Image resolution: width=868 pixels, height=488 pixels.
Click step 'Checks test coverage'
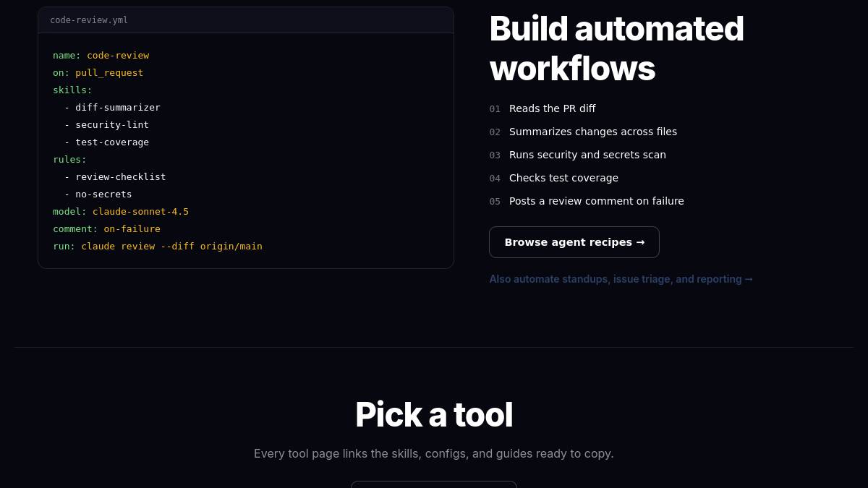(x=563, y=178)
